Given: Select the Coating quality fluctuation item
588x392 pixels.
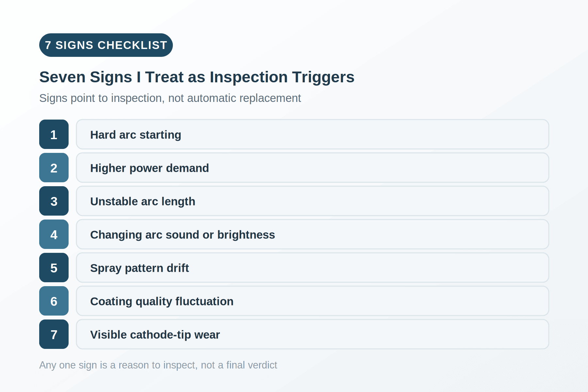Looking at the screenshot, I should pyautogui.click(x=313, y=301).
